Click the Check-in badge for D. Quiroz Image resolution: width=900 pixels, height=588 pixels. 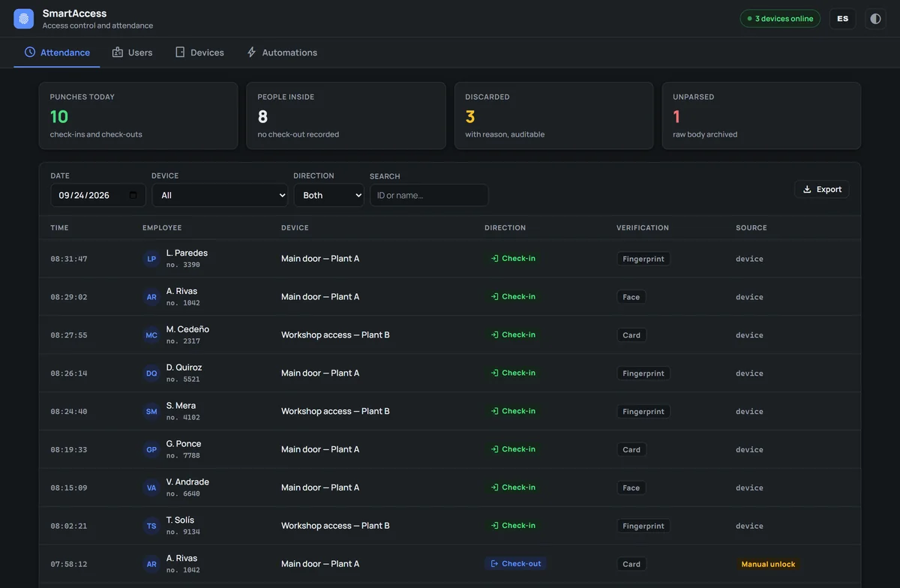coord(513,373)
